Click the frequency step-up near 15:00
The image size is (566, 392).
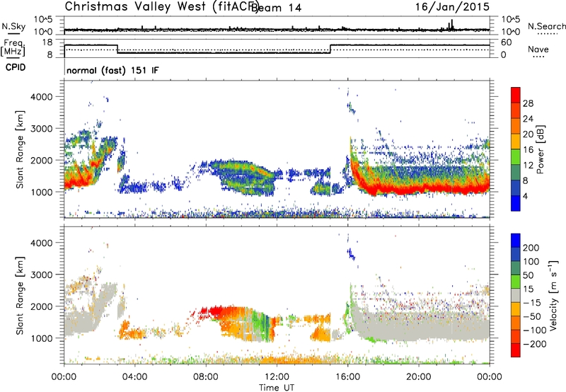(330, 49)
